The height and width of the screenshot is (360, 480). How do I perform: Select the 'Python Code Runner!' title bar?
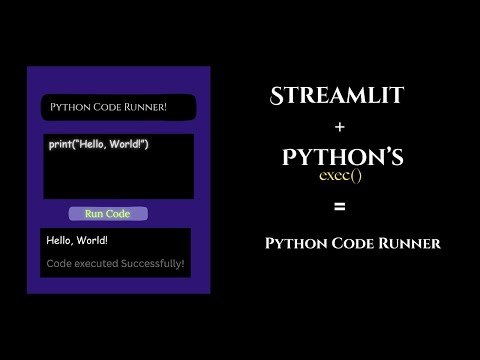click(x=118, y=107)
